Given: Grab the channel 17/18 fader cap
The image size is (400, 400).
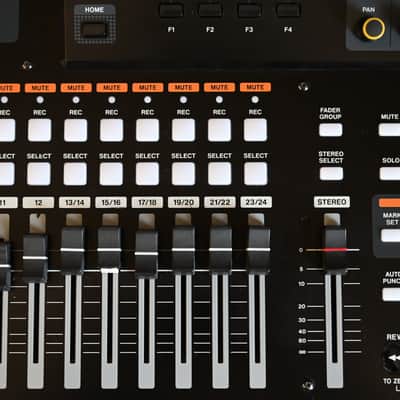Looking at the screenshot, I should pyautogui.click(x=146, y=254).
